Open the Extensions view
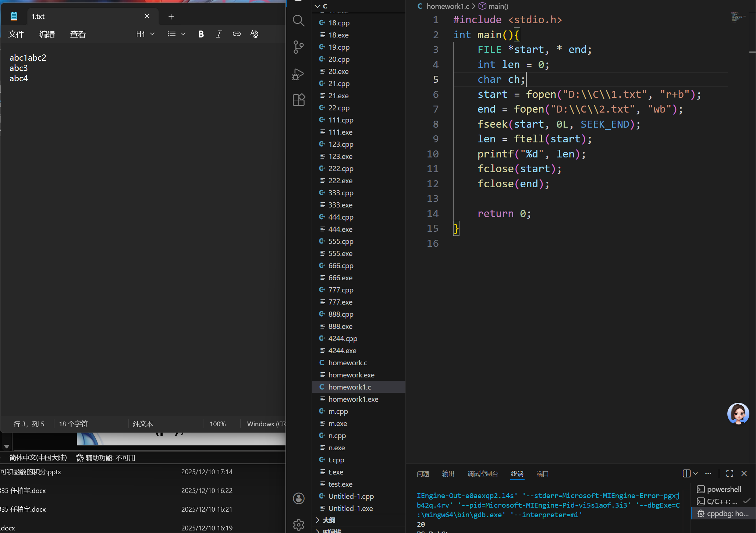 click(x=298, y=100)
